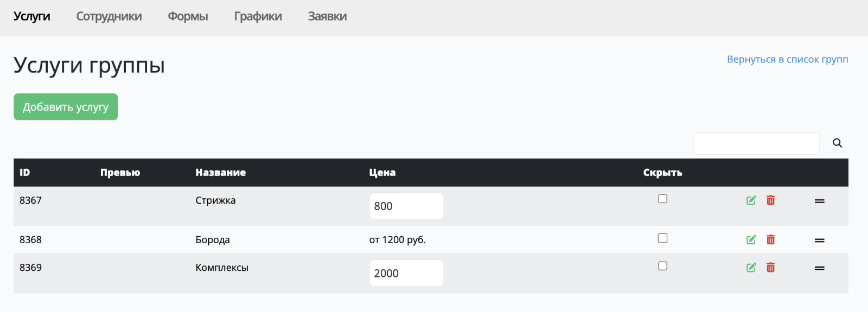Switch to the Графики section

(258, 16)
